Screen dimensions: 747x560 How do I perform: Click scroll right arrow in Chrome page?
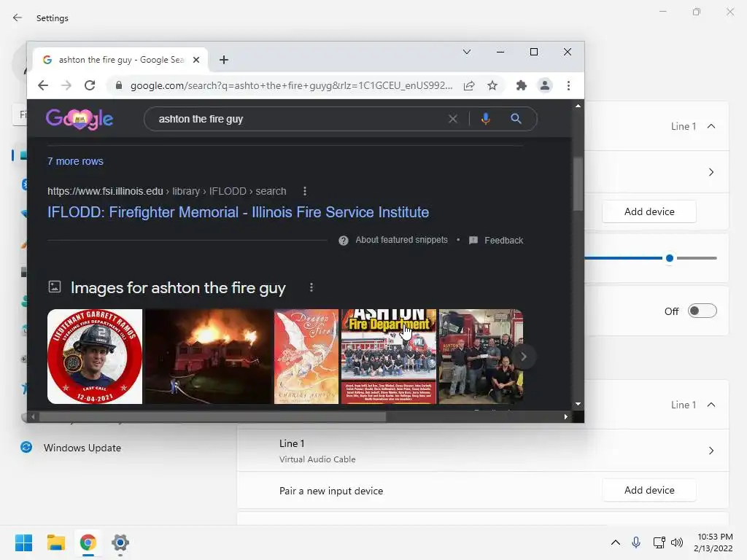click(565, 417)
